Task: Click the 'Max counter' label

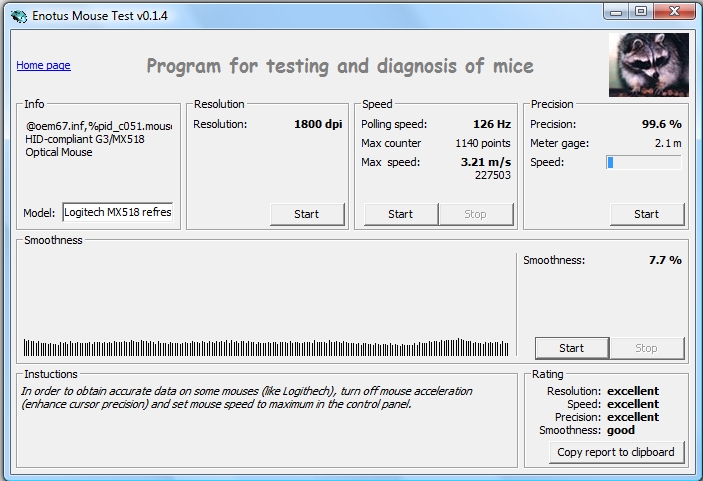Action: [x=391, y=143]
